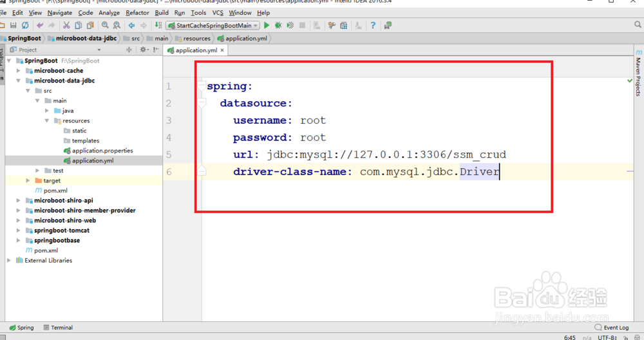Click the microboot-data-jdbc breadcrumb
Screen dimensions: 644x340
click(x=82, y=39)
